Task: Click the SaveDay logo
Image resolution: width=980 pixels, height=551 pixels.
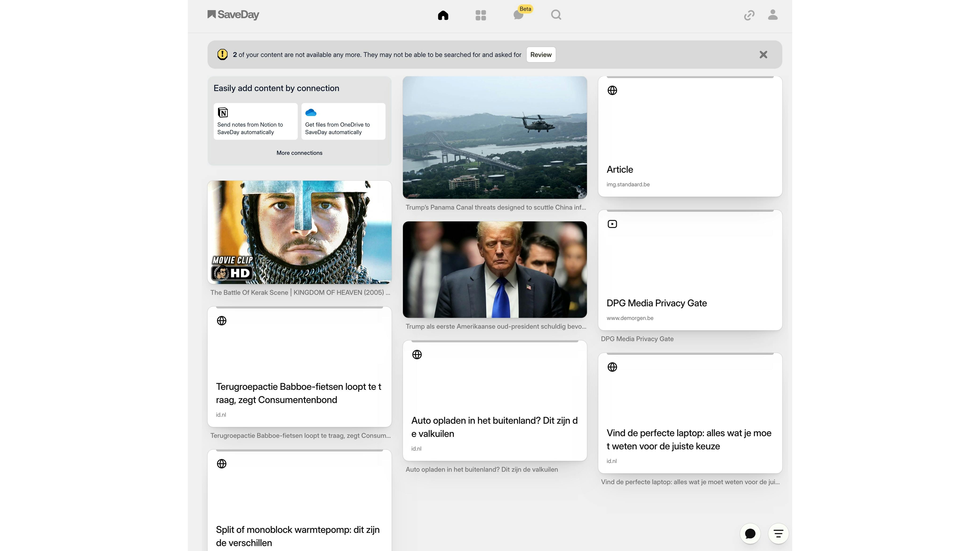Action: (233, 15)
